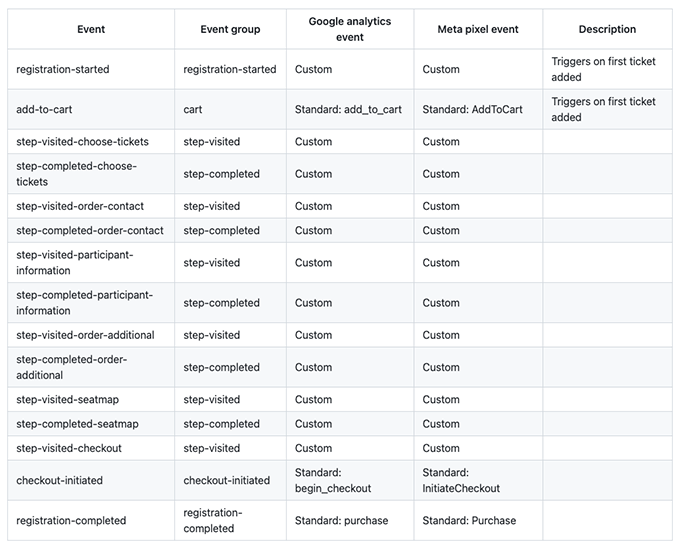Click the "Standard: AddToCart" cell

472,109
